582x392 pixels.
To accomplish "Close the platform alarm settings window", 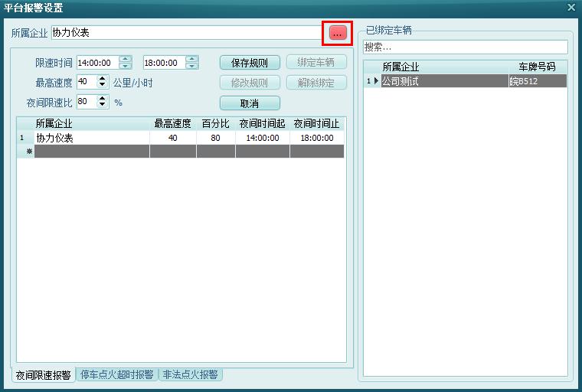I will coord(571,7).
